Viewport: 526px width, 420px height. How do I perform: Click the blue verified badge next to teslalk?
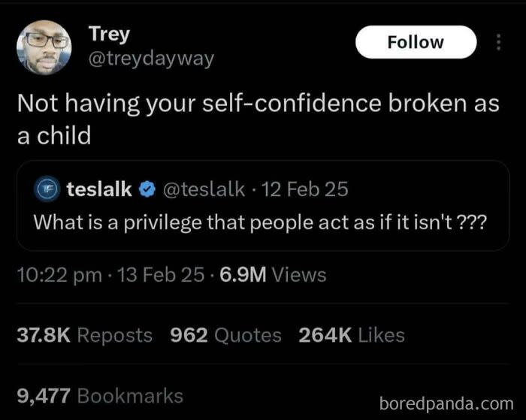144,189
